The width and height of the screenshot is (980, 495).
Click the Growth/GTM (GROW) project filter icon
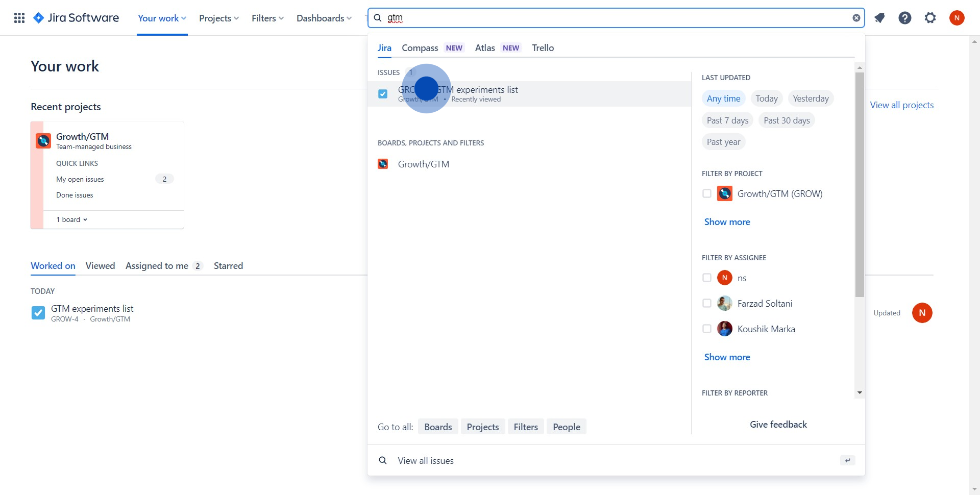(725, 193)
